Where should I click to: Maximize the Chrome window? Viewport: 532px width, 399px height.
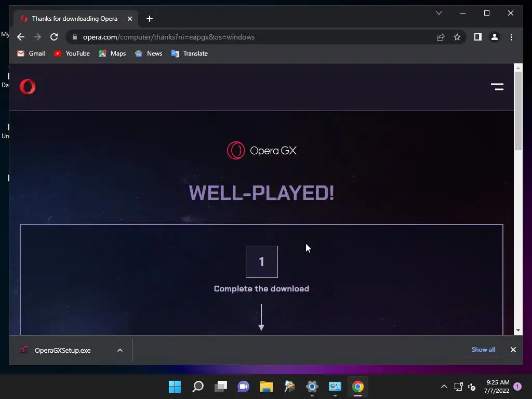tap(486, 13)
